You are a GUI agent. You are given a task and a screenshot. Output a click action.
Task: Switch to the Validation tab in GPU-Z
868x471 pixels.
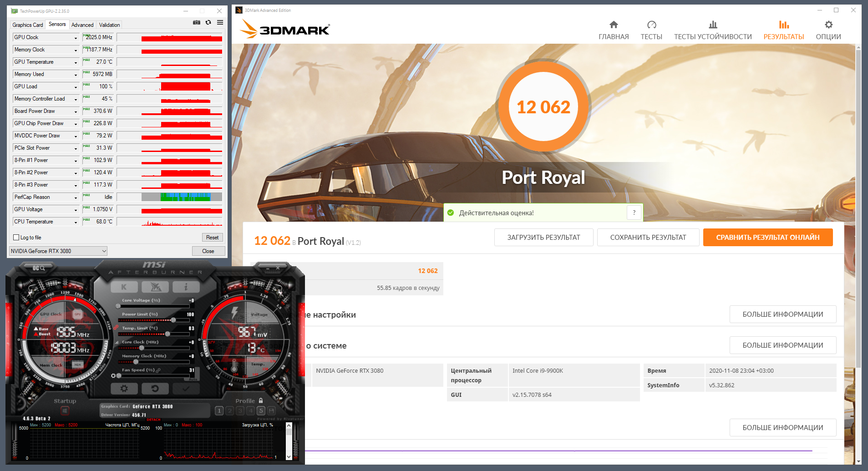coord(110,25)
